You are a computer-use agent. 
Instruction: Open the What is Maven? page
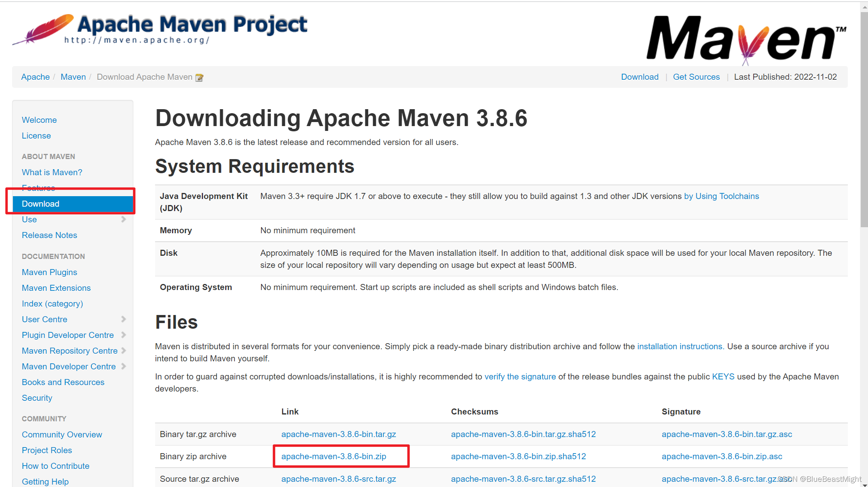click(x=52, y=172)
